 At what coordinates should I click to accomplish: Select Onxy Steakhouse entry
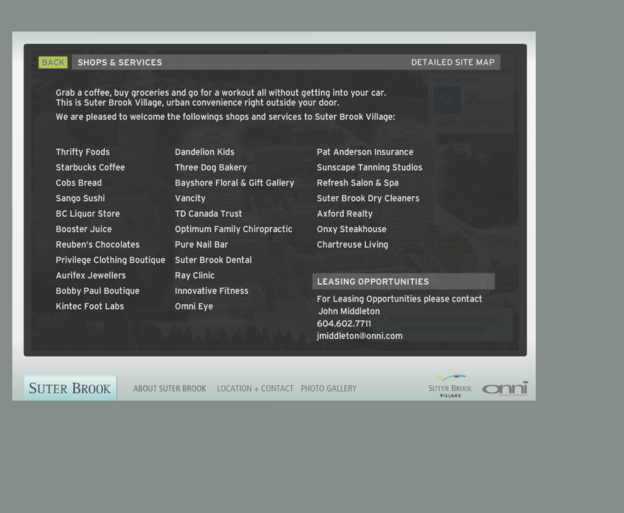(x=351, y=229)
